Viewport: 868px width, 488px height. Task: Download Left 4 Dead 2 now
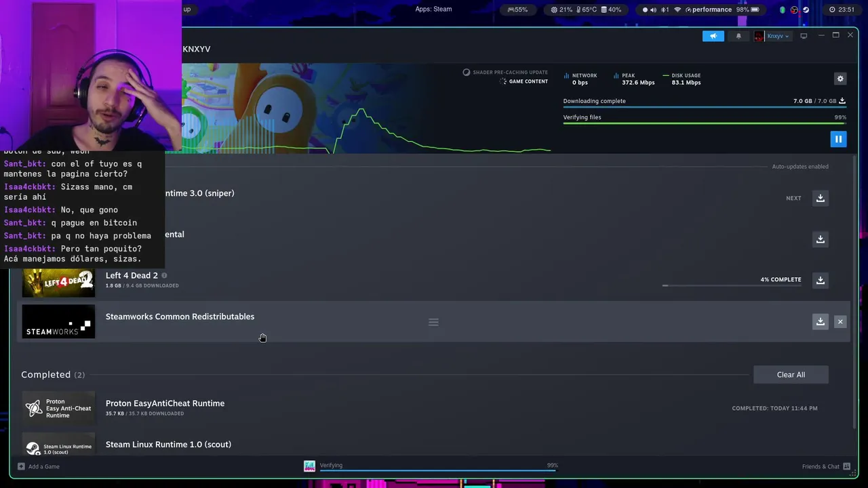click(820, 280)
